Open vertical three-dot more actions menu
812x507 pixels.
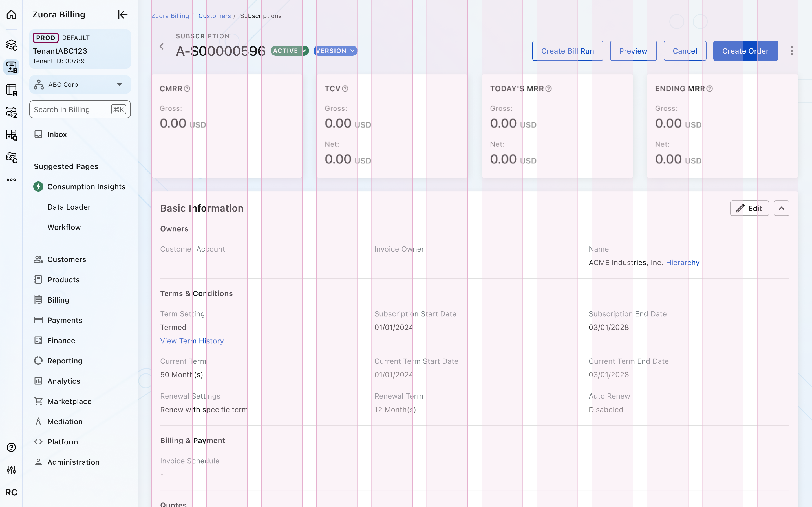[791, 51]
